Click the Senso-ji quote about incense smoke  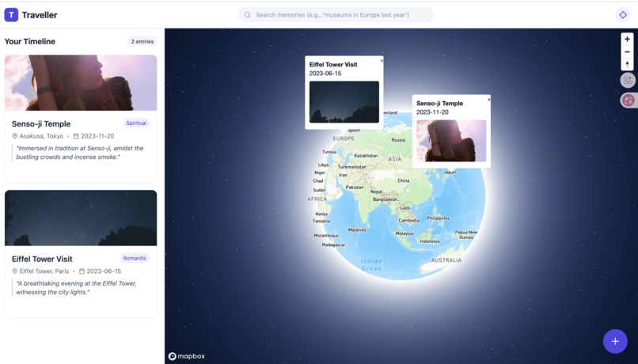[80, 153]
